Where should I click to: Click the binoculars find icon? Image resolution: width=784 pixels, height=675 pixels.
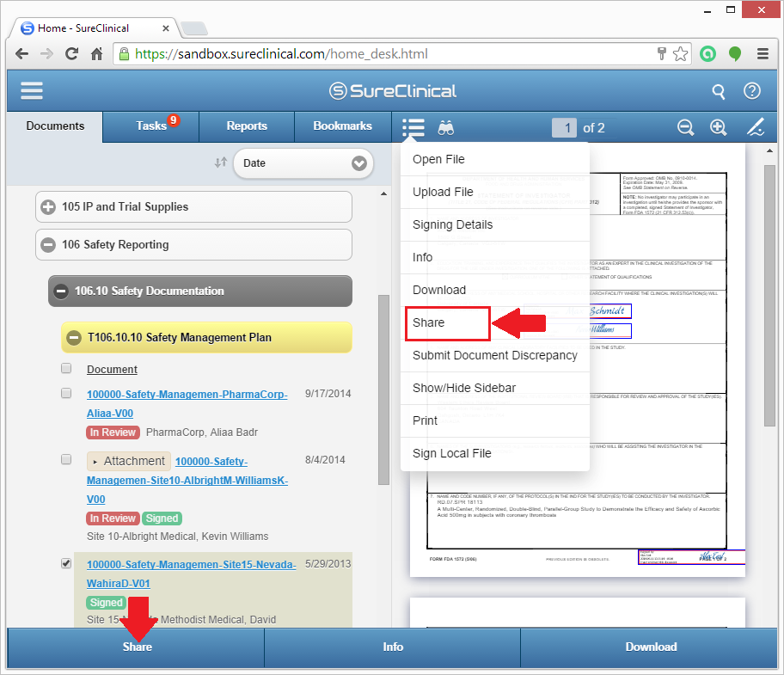click(x=446, y=128)
